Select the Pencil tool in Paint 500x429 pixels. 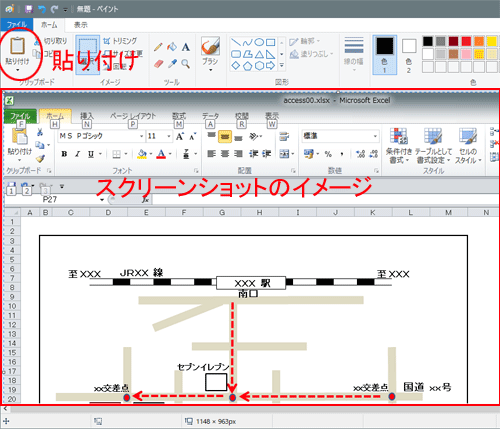[x=158, y=47]
